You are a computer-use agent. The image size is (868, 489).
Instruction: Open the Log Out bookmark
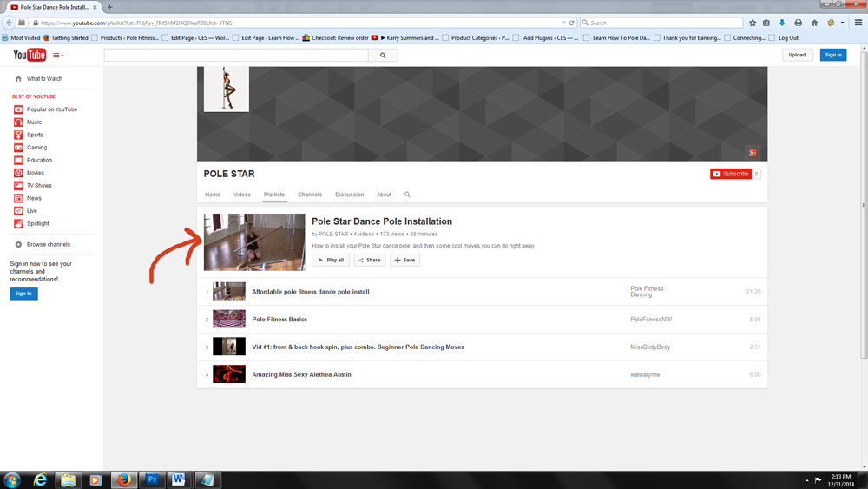pos(783,38)
